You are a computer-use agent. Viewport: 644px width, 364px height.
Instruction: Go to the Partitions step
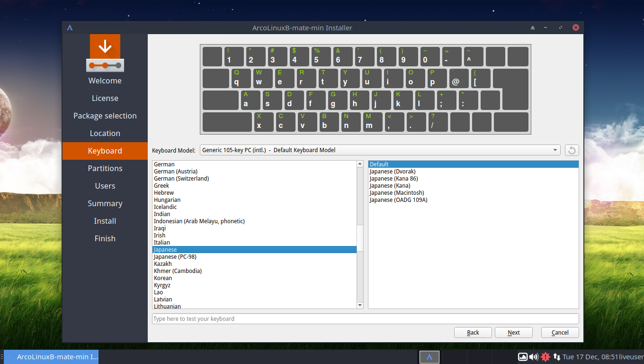pos(105,168)
